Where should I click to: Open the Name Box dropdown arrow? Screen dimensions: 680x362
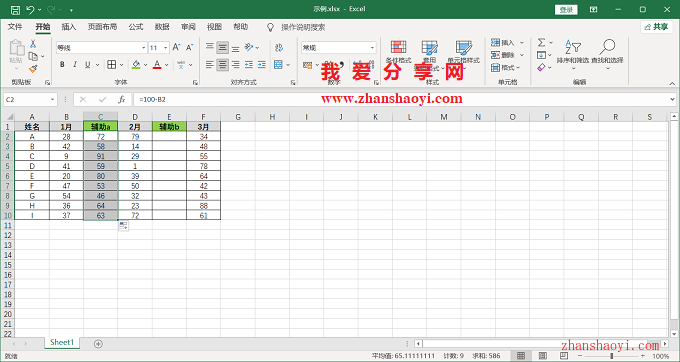(x=52, y=100)
